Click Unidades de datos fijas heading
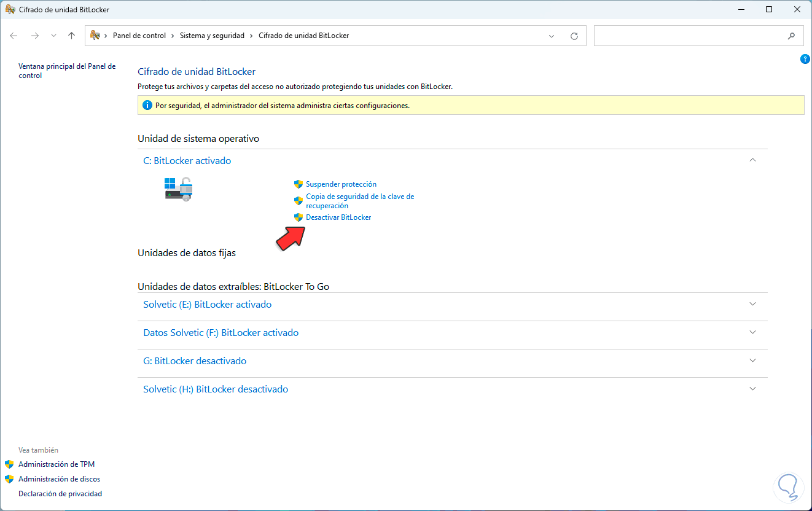Screen dimensions: 812x511 point(187,253)
